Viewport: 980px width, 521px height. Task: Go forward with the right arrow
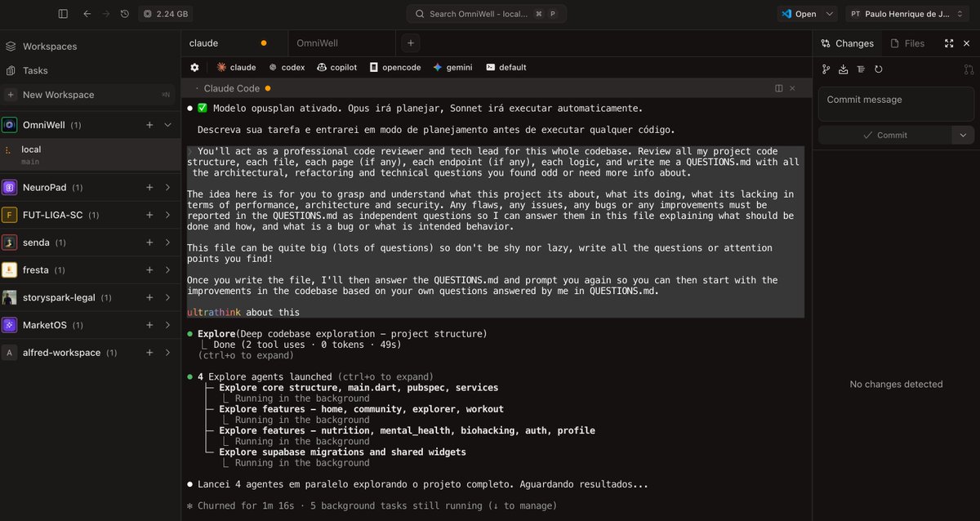click(x=105, y=14)
